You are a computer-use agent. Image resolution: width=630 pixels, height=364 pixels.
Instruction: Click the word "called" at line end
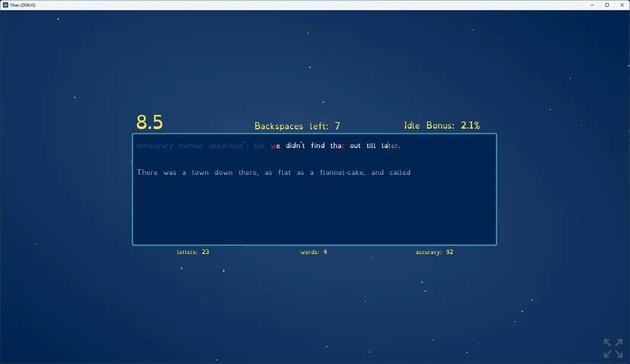click(x=400, y=173)
